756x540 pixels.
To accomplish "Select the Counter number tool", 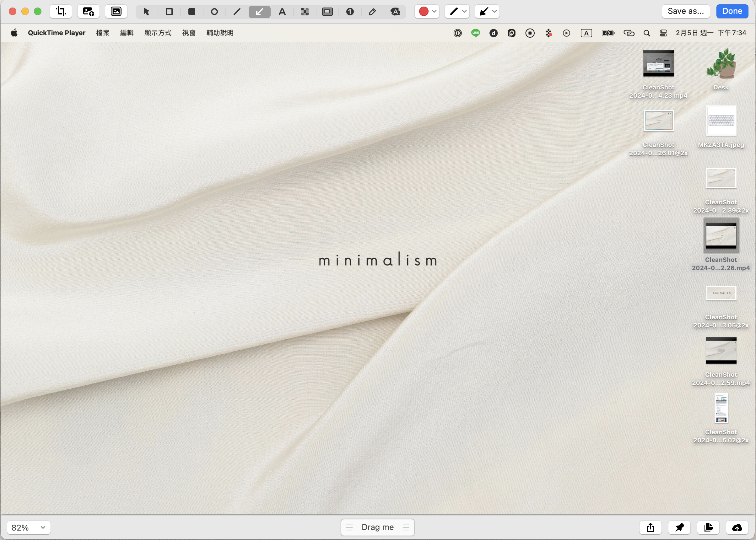I will pyautogui.click(x=350, y=12).
